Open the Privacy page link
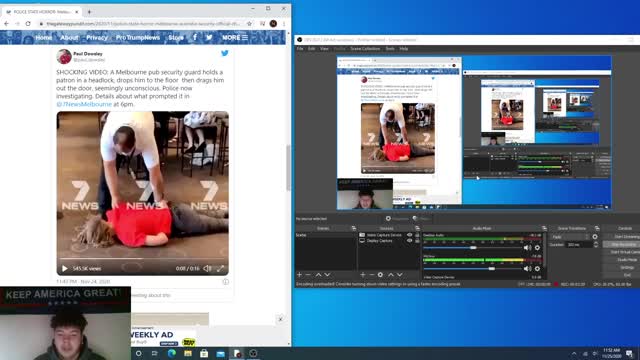This screenshot has height=360, width=640. click(x=97, y=37)
